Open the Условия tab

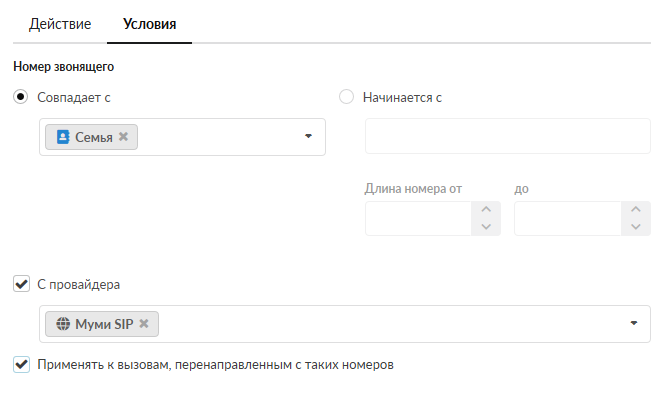point(149,23)
